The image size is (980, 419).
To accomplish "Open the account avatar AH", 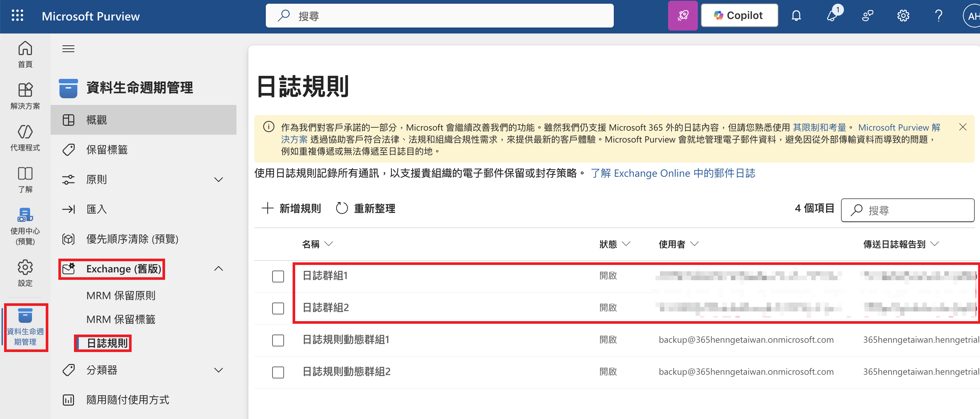I will click(x=972, y=16).
